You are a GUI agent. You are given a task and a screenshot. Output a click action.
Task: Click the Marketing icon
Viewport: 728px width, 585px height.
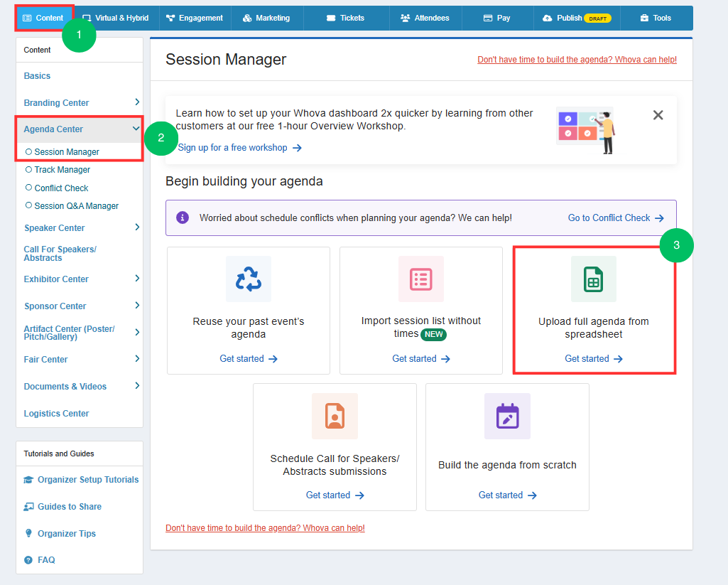tap(247, 18)
